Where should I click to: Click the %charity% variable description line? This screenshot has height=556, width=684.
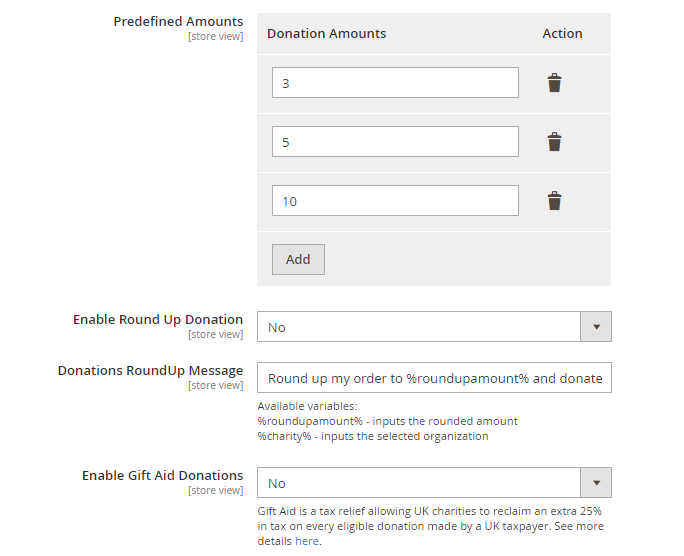tap(372, 436)
